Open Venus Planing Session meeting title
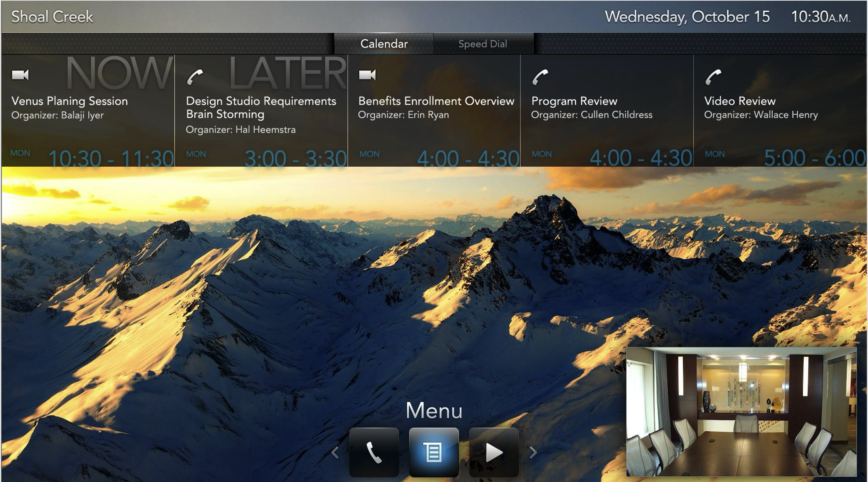Screen dimensions: 868x482 69,101
